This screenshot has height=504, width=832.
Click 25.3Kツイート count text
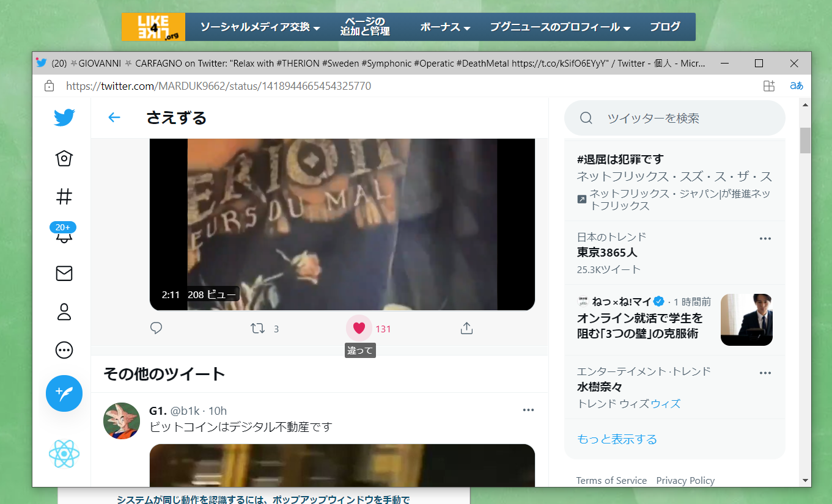tap(609, 269)
